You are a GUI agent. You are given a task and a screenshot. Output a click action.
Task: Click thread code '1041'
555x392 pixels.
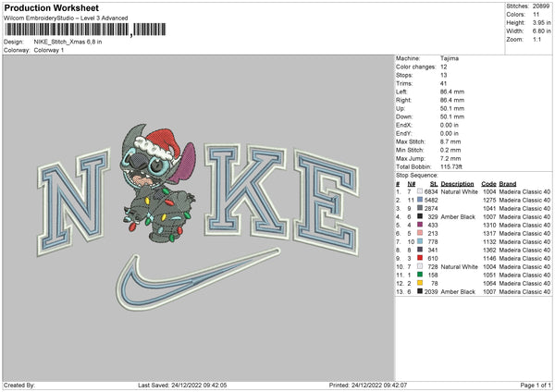point(489,209)
